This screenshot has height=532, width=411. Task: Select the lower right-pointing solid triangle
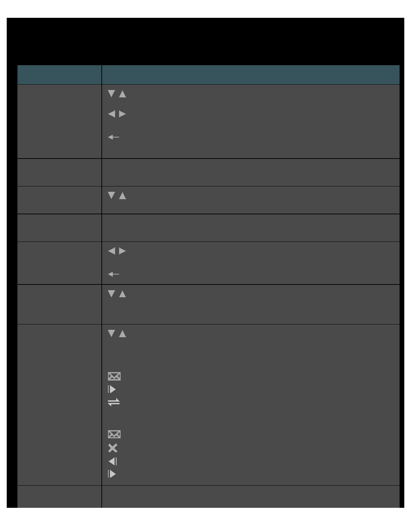pos(123,251)
